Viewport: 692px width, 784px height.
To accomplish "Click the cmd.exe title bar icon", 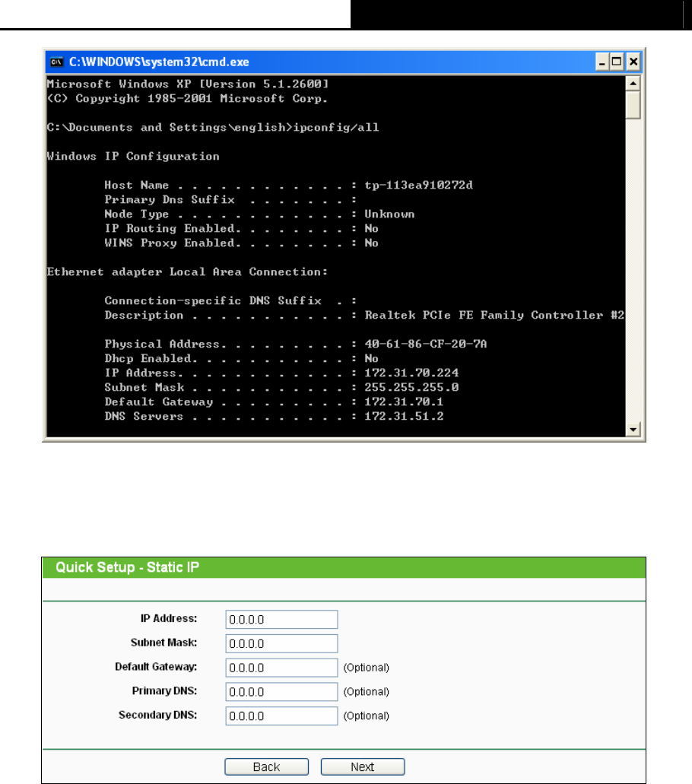I will (56, 62).
